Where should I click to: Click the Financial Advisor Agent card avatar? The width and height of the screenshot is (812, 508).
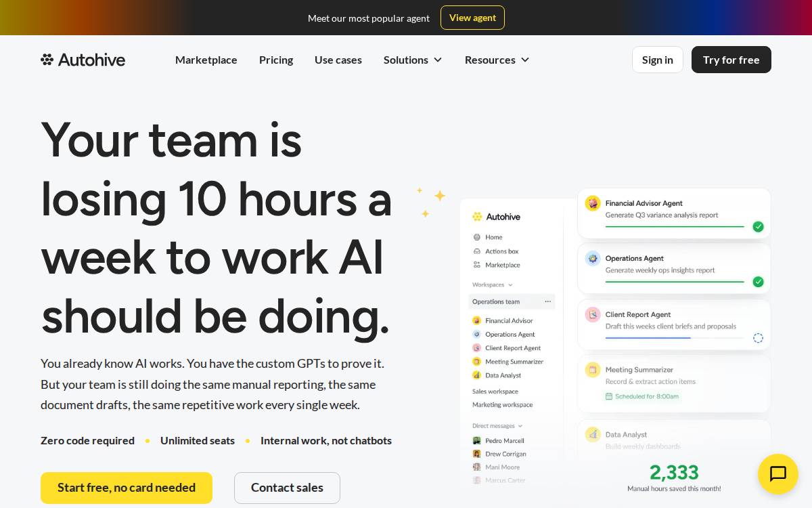click(x=593, y=203)
